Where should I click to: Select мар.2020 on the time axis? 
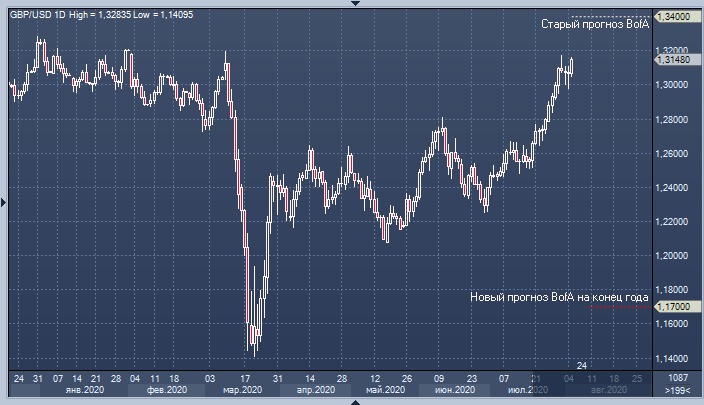pos(240,391)
